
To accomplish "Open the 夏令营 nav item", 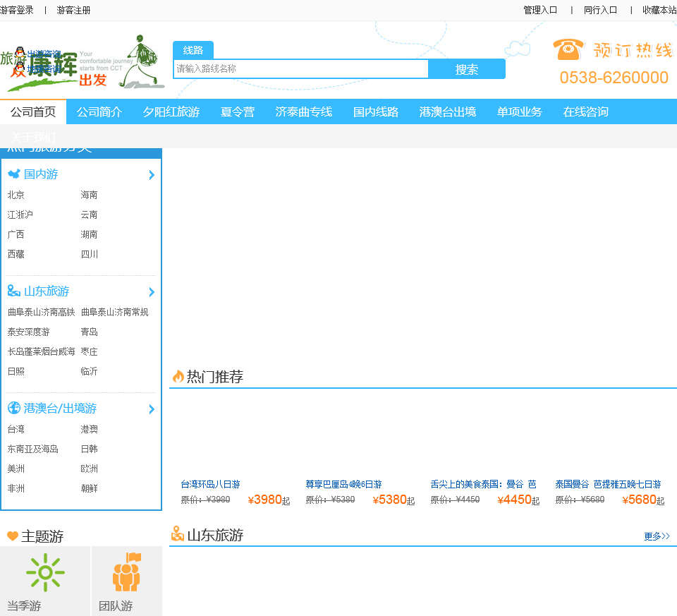I will [238, 112].
